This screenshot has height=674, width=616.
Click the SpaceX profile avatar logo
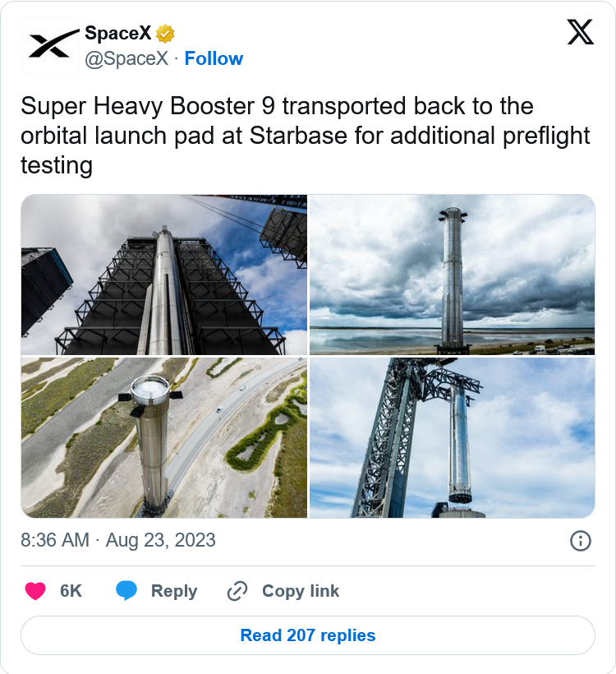tap(49, 46)
